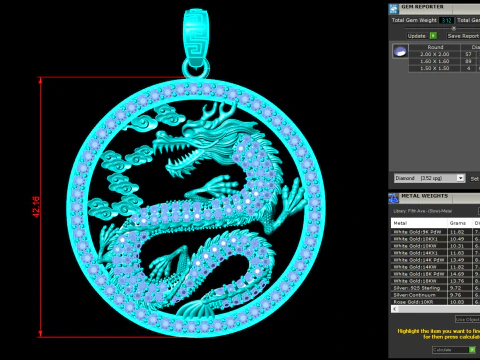Image resolution: width=480 pixels, height=360 pixels.
Task: Click the Gem Reporter panel icon
Action: tap(394, 9)
